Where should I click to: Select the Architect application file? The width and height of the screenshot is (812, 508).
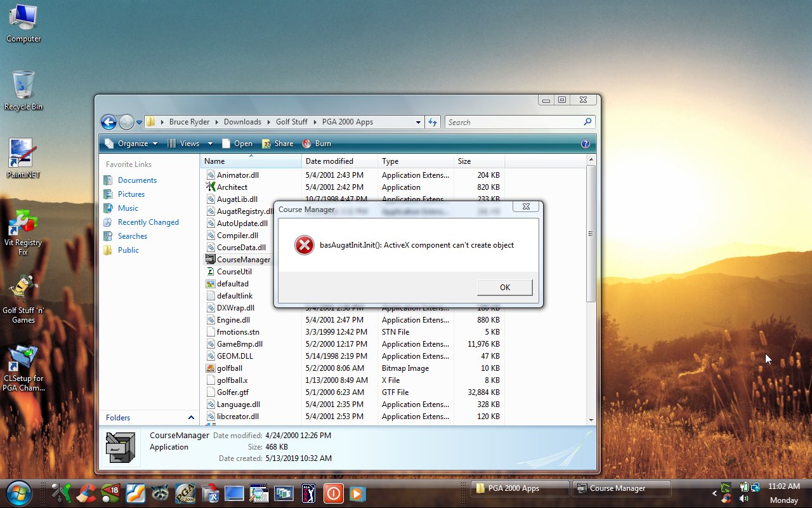(227, 187)
